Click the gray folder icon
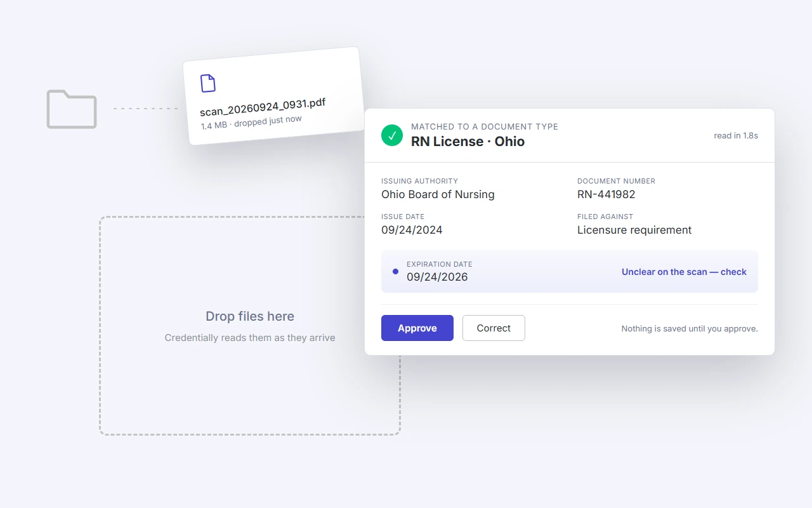 pos(72,109)
